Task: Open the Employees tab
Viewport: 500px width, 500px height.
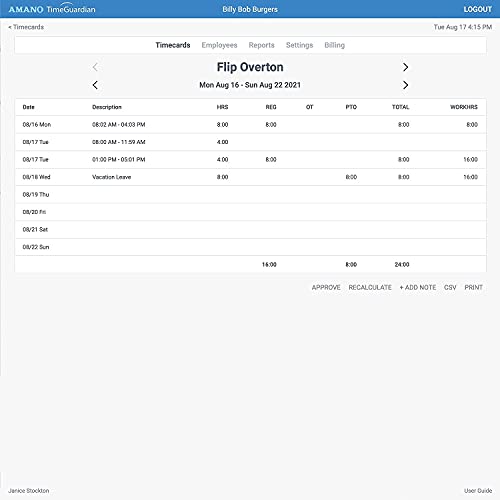Action: tap(219, 45)
